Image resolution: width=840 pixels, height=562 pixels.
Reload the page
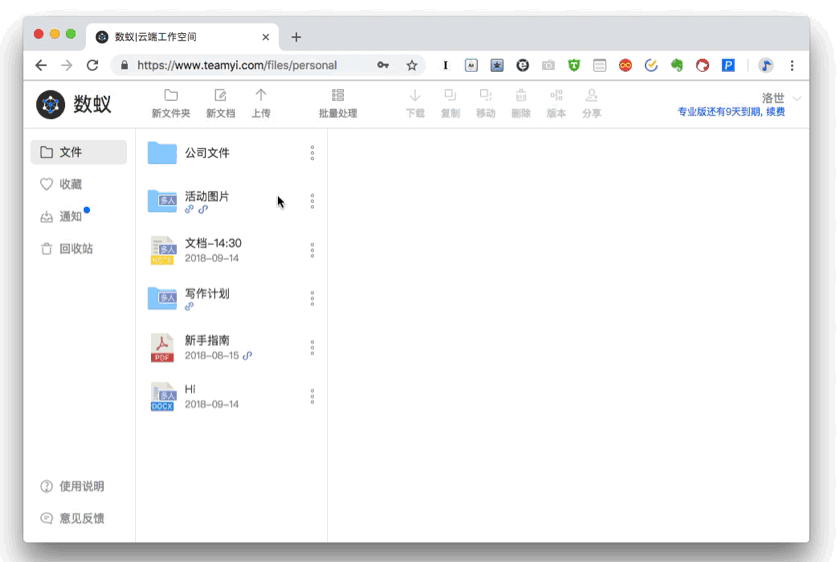tap(93, 65)
